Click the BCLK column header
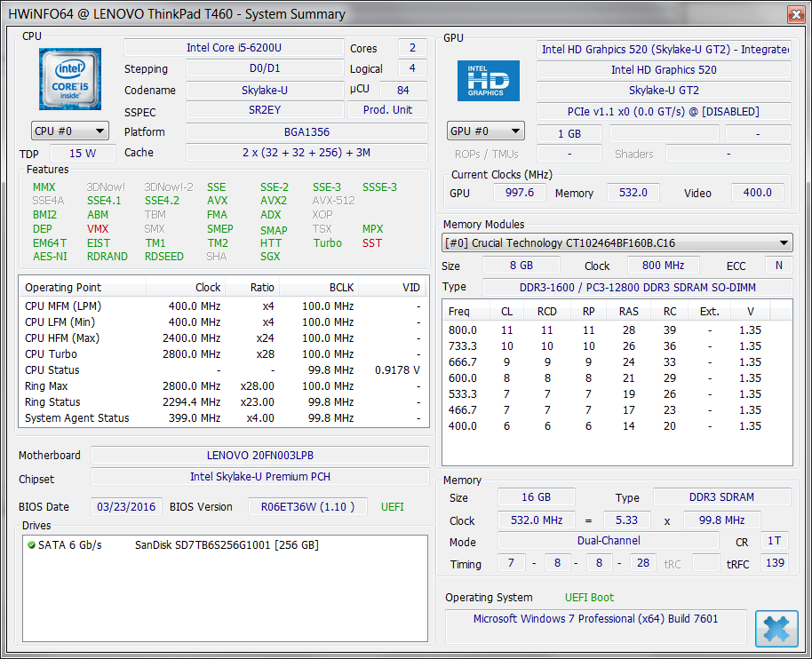The image size is (812, 659). (319, 287)
